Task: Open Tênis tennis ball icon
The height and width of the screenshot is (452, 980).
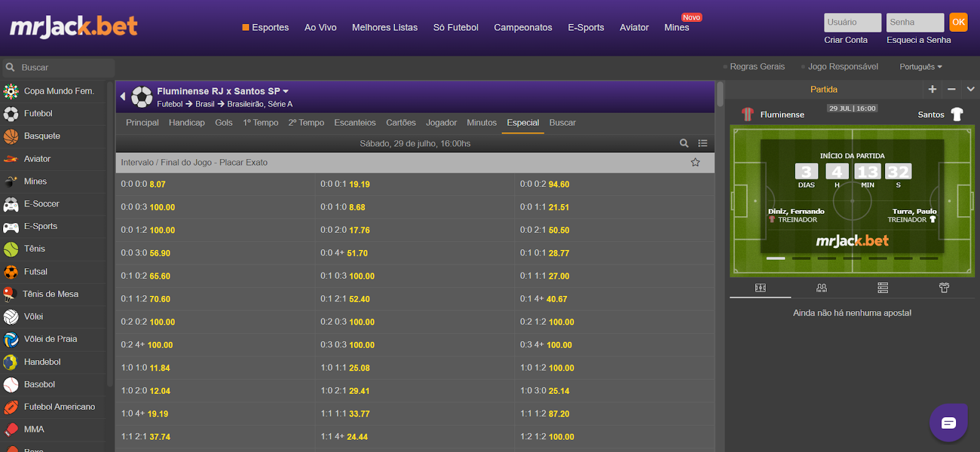Action: [11, 249]
